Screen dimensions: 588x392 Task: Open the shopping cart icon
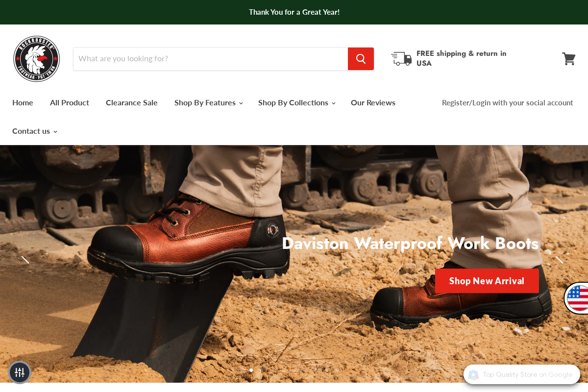click(568, 58)
